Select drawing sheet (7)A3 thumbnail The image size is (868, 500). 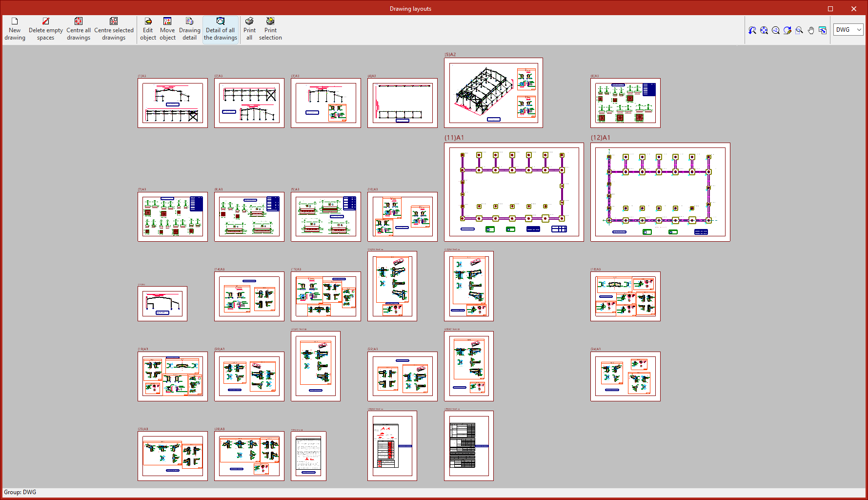click(x=173, y=217)
